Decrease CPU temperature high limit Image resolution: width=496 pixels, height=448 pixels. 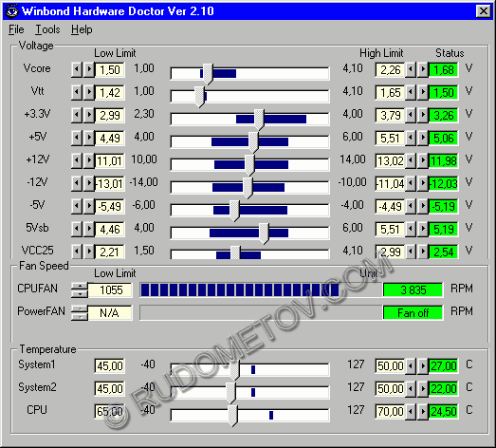click(411, 412)
